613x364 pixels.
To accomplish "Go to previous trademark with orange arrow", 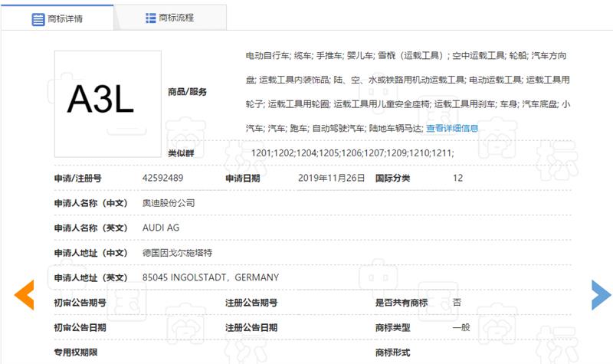I will point(25,295).
